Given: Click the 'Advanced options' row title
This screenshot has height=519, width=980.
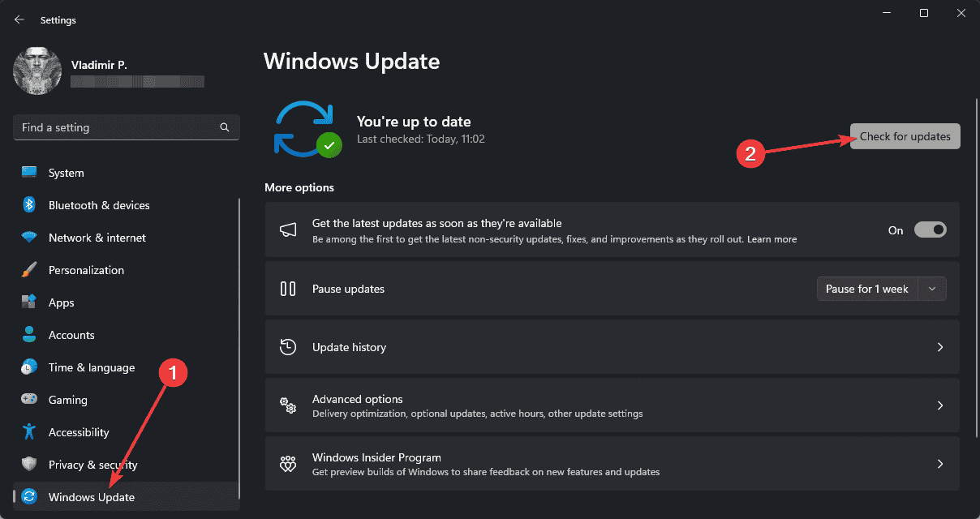Looking at the screenshot, I should click(358, 399).
